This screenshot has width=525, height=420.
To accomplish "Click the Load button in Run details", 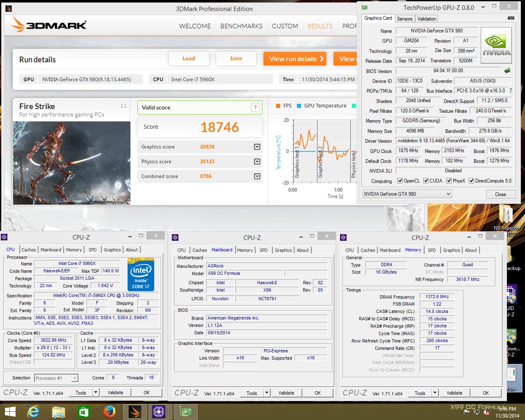I will pyautogui.click(x=189, y=59).
